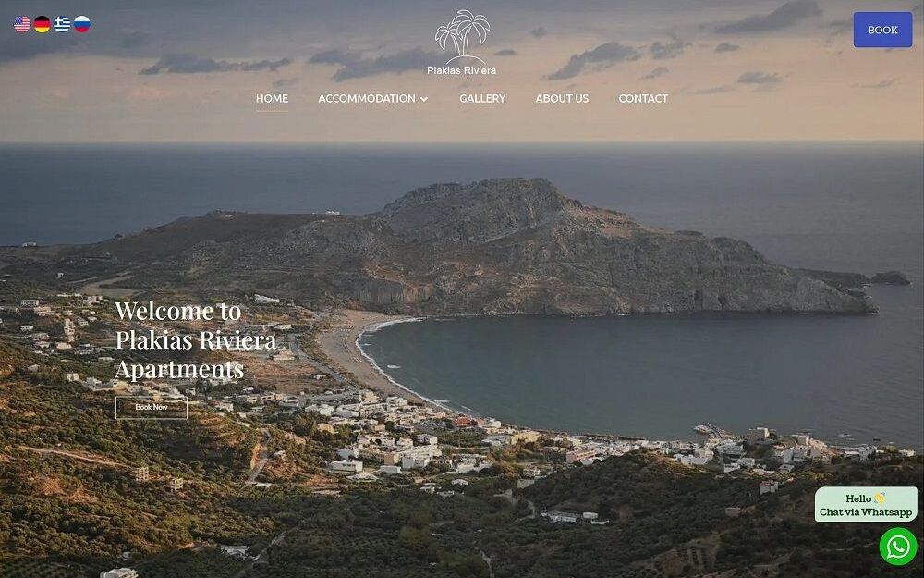Navigate to About Us
Image resolution: width=924 pixels, height=578 pixels.
click(x=562, y=99)
